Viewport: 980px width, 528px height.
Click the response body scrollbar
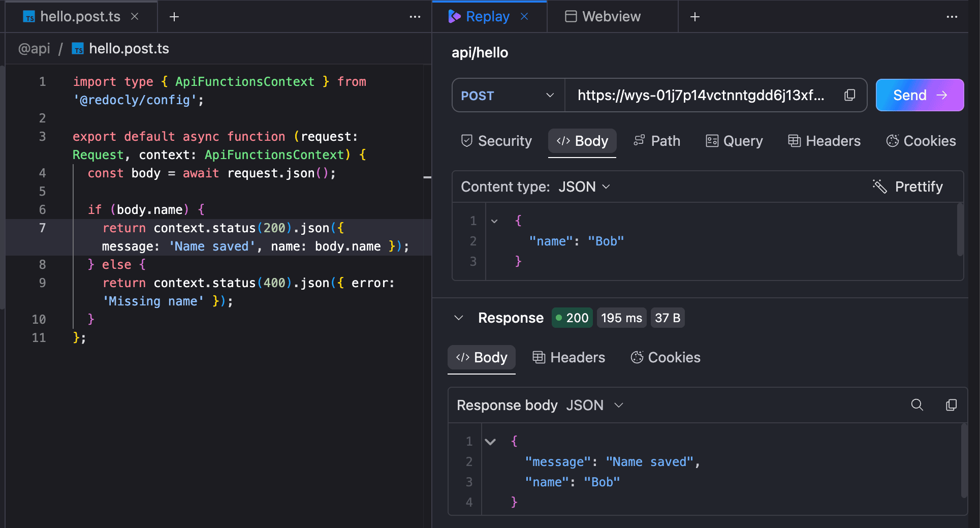tap(964, 461)
